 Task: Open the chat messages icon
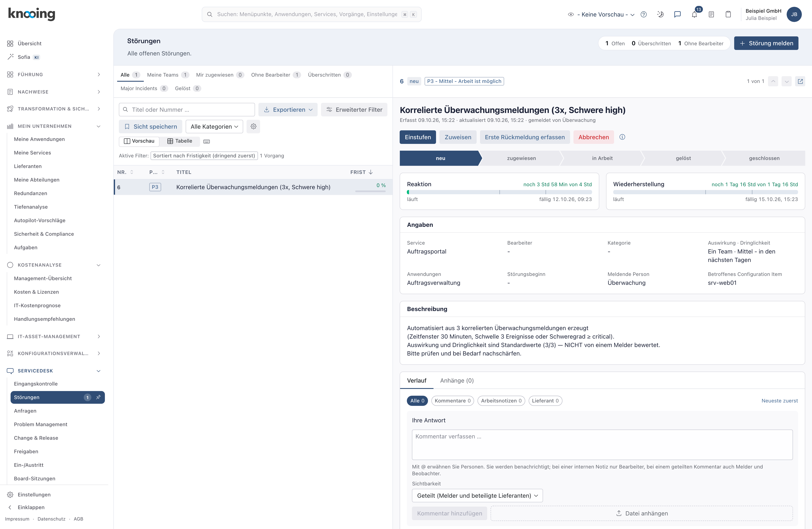click(678, 14)
